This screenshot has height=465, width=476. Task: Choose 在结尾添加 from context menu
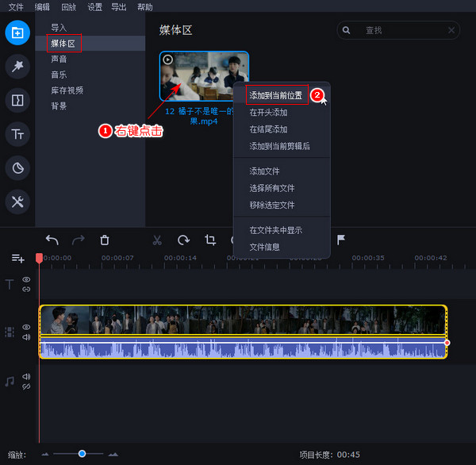[x=282, y=129]
